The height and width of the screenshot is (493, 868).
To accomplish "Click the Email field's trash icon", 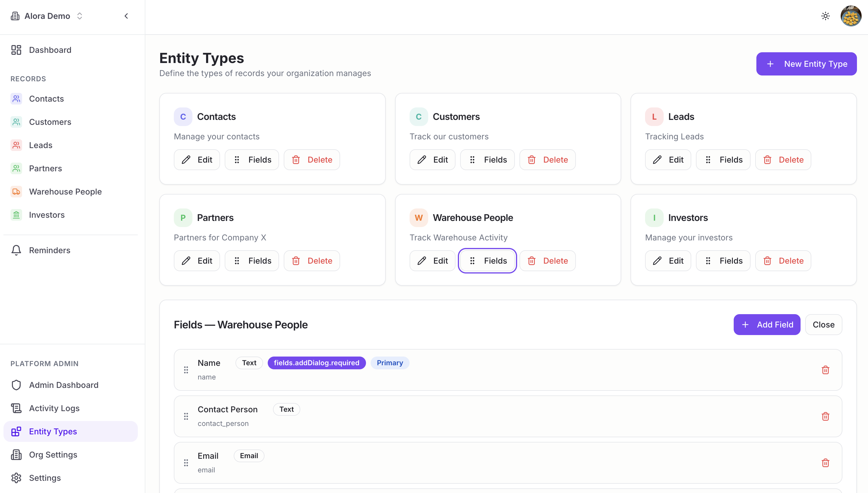I will coord(825,463).
